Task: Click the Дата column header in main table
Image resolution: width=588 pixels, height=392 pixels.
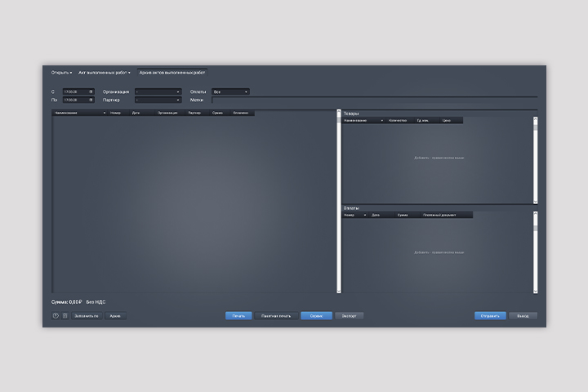Action: pos(142,113)
